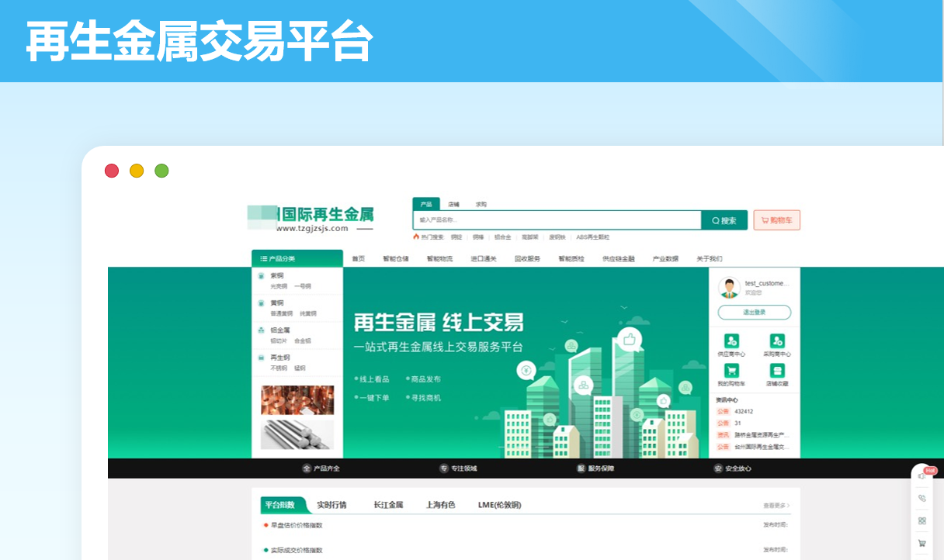Click the cart icon in floating sidebar

[922, 543]
